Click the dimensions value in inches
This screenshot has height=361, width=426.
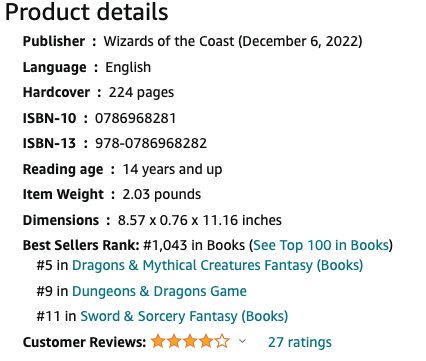(200, 220)
